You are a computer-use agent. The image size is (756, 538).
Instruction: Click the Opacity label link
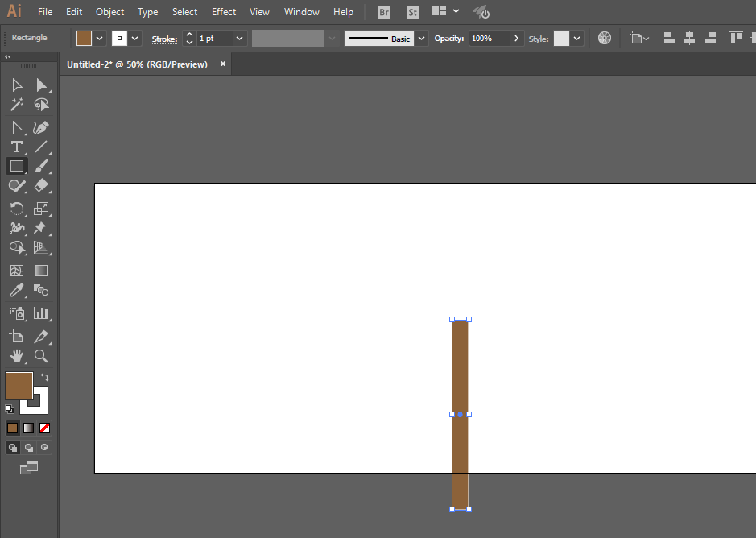click(x=449, y=39)
